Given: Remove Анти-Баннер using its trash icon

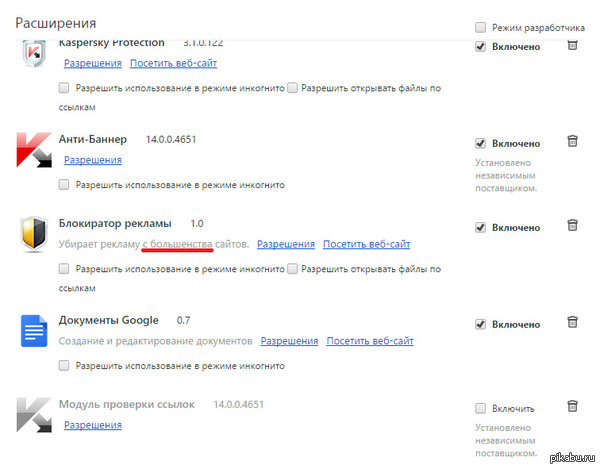Looking at the screenshot, I should tap(572, 141).
